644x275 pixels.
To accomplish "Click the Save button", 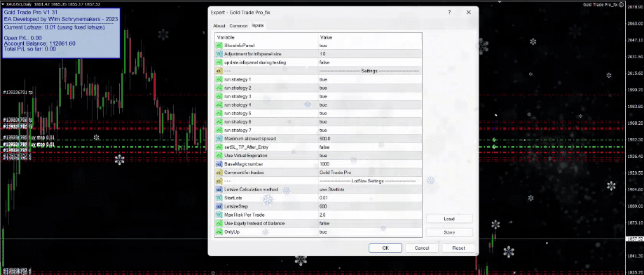I will (449, 232).
